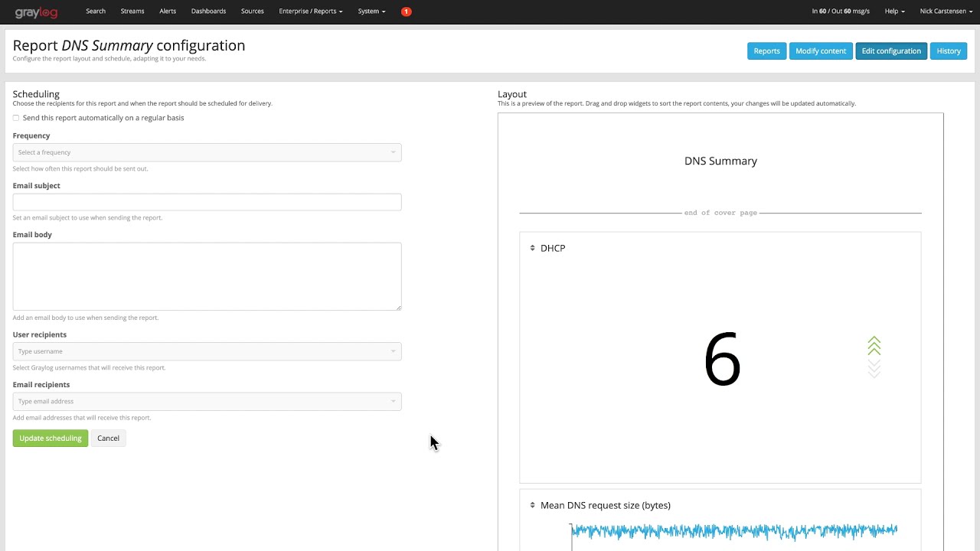
Task: Click the In 60 / Out 60 msg/s indicator
Action: (x=841, y=11)
